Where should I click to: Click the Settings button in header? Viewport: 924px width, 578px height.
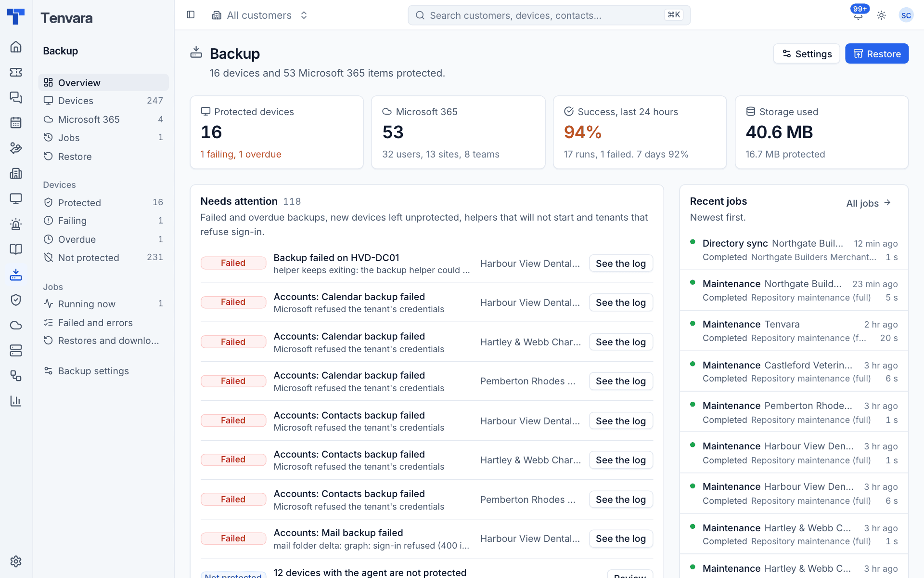(x=807, y=53)
